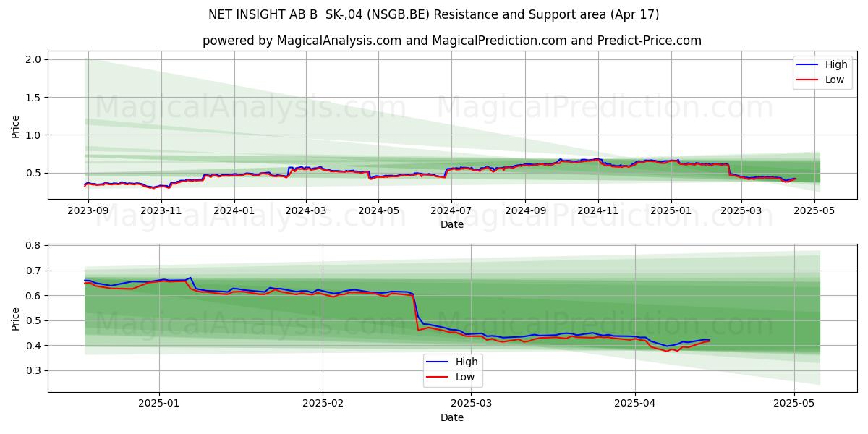The image size is (868, 434).
Task: Click the 'powered by MagicalAnalysis.com' subtitle
Action: 302,41
